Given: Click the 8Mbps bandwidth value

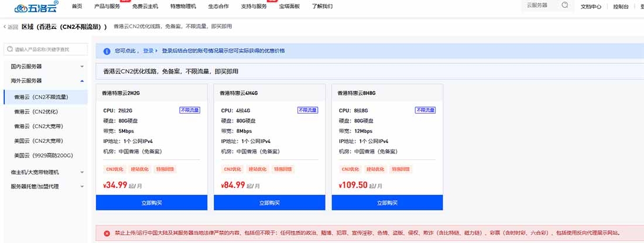Looking at the screenshot, I should click(244, 131).
